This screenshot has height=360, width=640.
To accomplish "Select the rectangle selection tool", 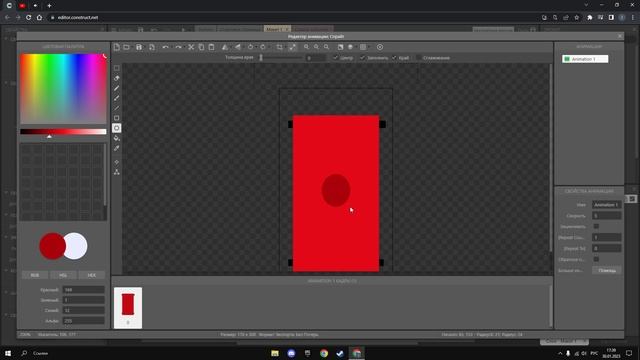I will tap(117, 68).
